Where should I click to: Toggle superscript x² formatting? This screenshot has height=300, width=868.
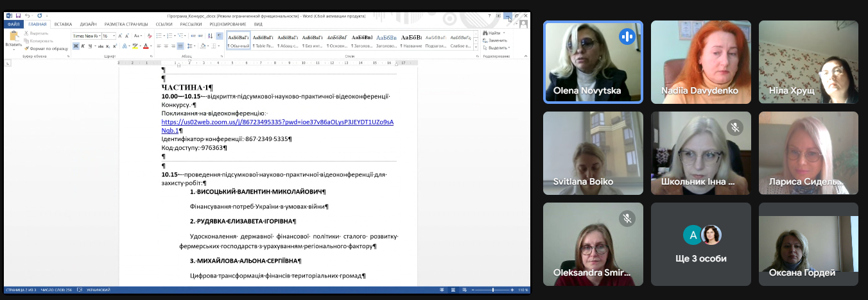pyautogui.click(x=115, y=46)
